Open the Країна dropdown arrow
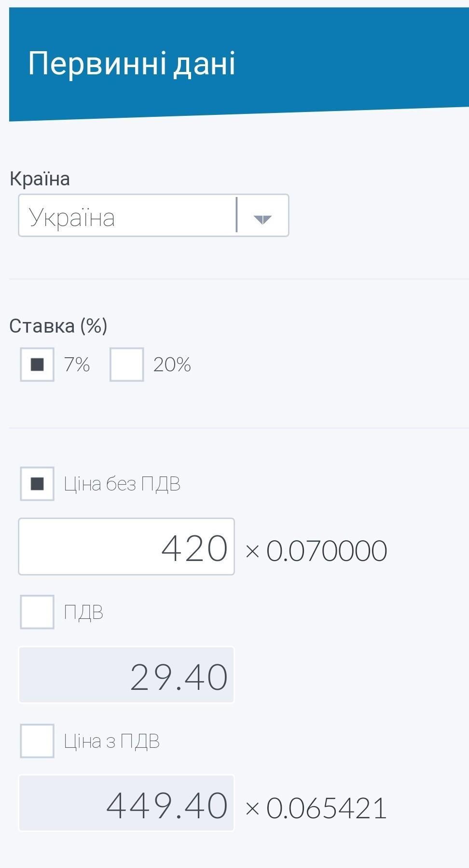Viewport: 469px width, 868px height. (262, 219)
